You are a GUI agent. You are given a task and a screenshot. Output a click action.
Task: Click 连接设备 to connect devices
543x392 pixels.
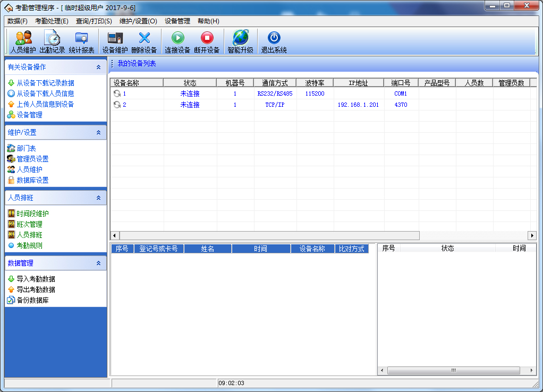177,41
